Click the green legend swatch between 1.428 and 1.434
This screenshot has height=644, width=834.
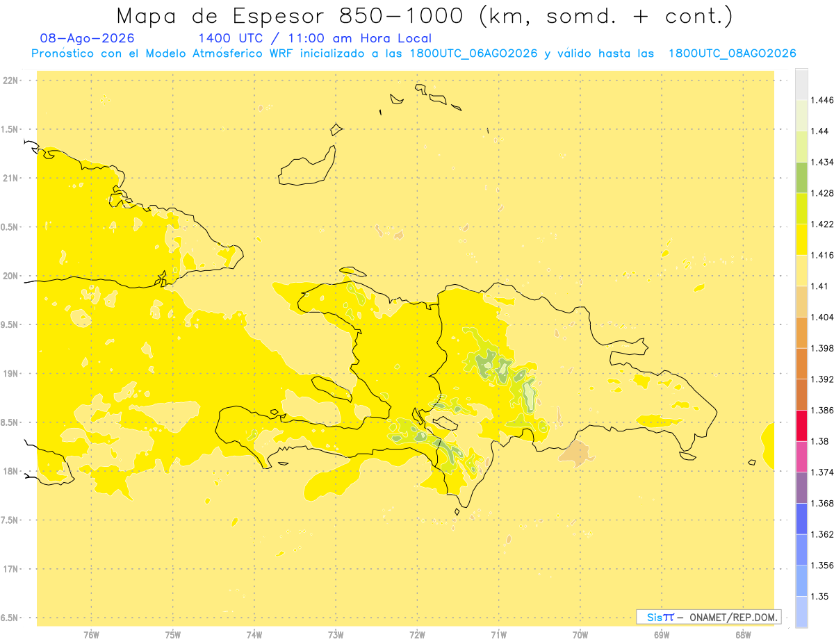[801, 177]
